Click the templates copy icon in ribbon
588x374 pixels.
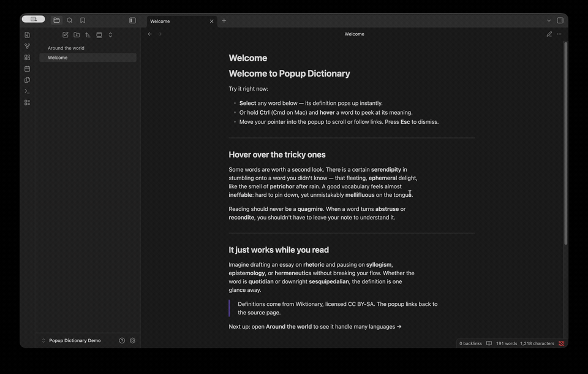point(27,80)
